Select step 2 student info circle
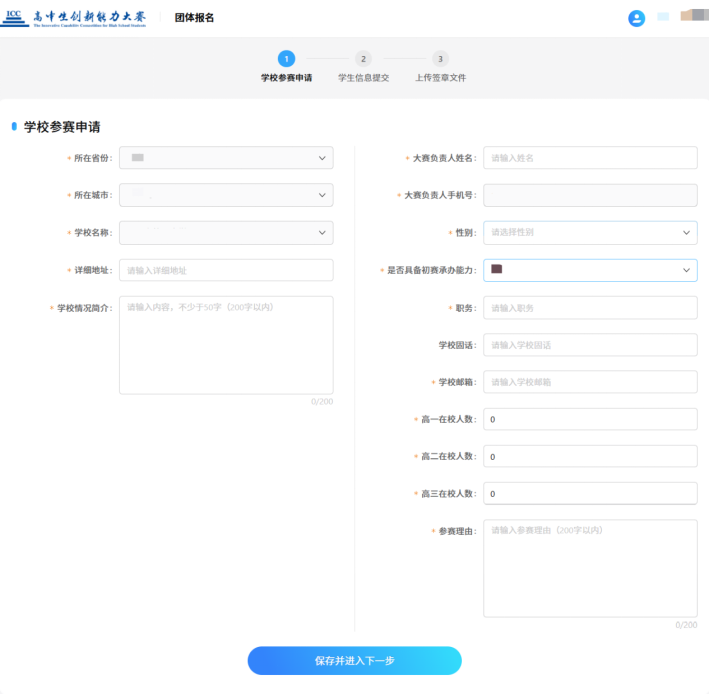709x694 pixels. 363,59
